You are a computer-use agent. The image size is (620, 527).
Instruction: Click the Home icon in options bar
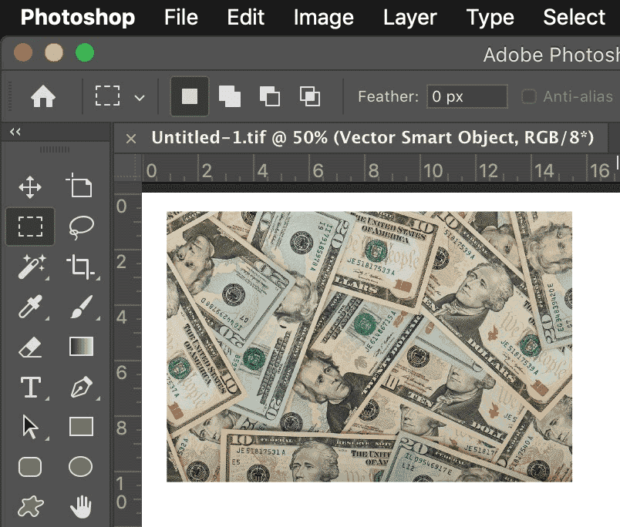(x=43, y=97)
